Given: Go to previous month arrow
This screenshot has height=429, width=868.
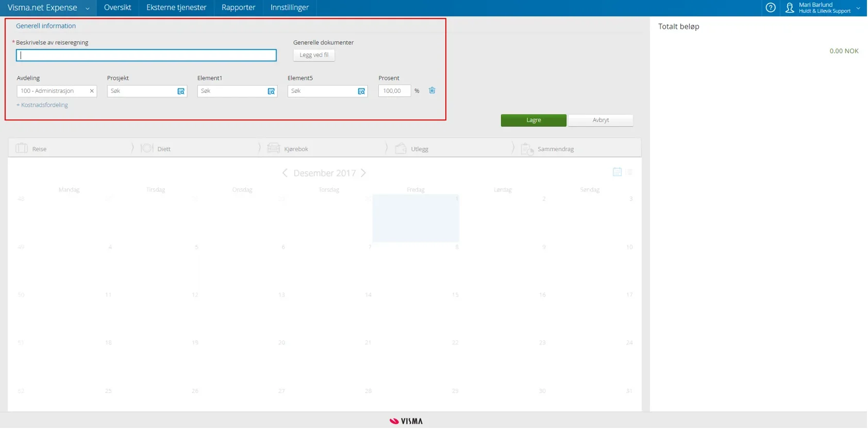Looking at the screenshot, I should tap(285, 173).
